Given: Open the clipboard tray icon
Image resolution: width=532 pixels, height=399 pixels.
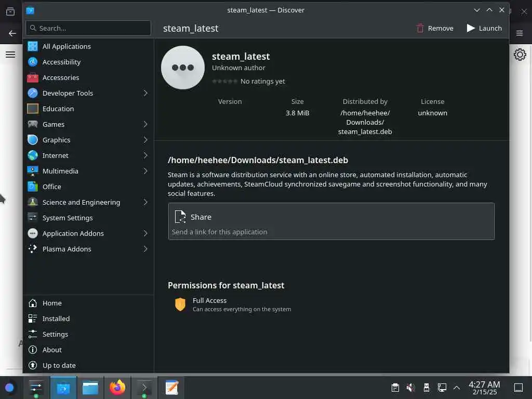Looking at the screenshot, I should (x=395, y=388).
